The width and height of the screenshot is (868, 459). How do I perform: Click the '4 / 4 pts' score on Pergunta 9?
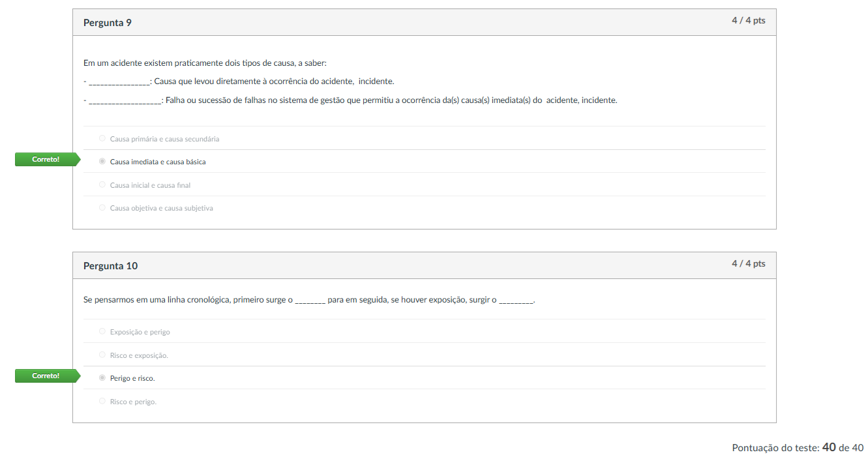[748, 21]
